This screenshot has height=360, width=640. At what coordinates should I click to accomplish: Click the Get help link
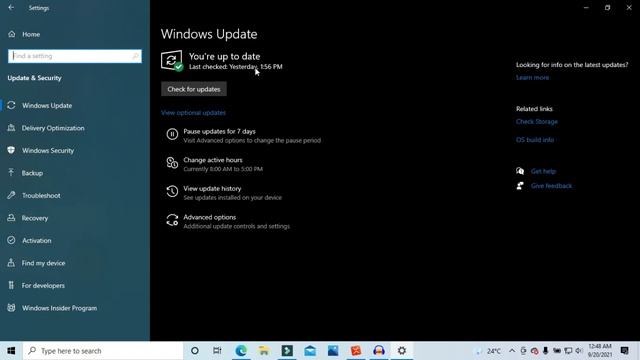543,171
